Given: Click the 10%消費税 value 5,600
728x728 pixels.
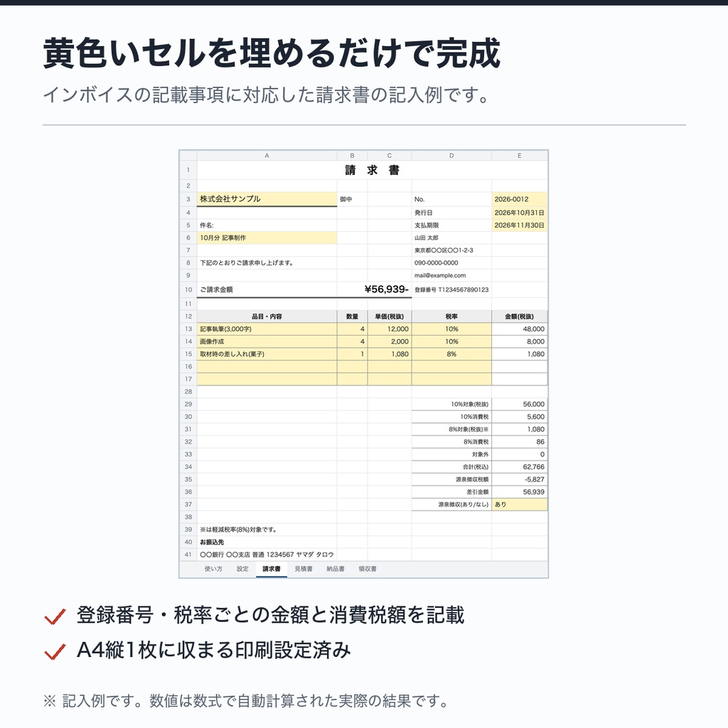Looking at the screenshot, I should pyautogui.click(x=520, y=417).
